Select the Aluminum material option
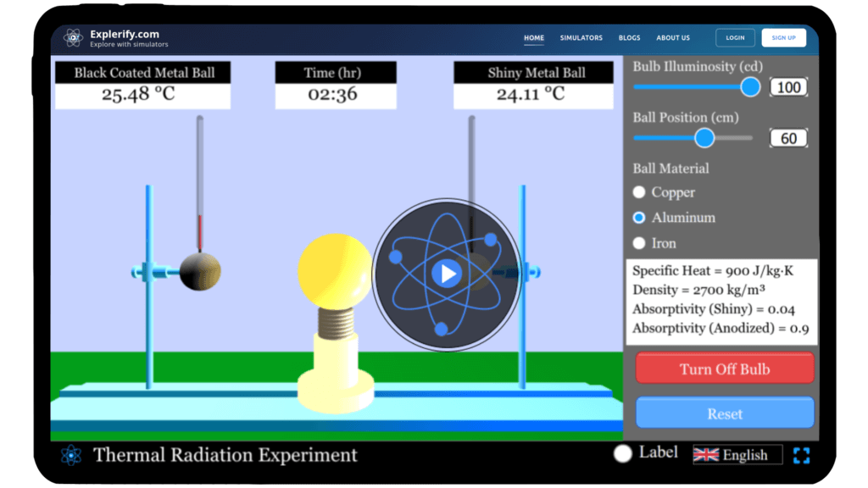This screenshot has width=868, height=488. tap(638, 218)
